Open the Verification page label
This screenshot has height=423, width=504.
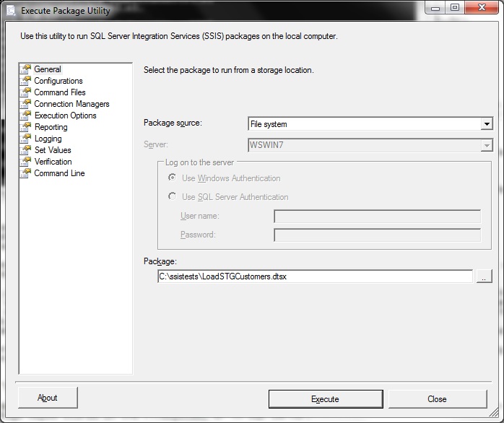tap(53, 162)
